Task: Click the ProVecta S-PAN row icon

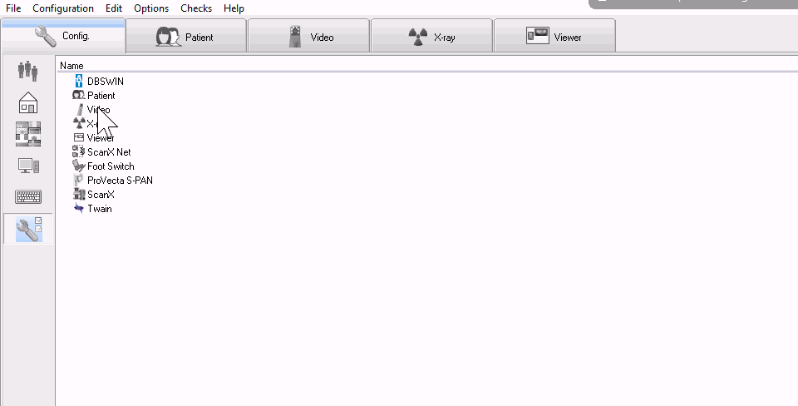Action: click(78, 180)
